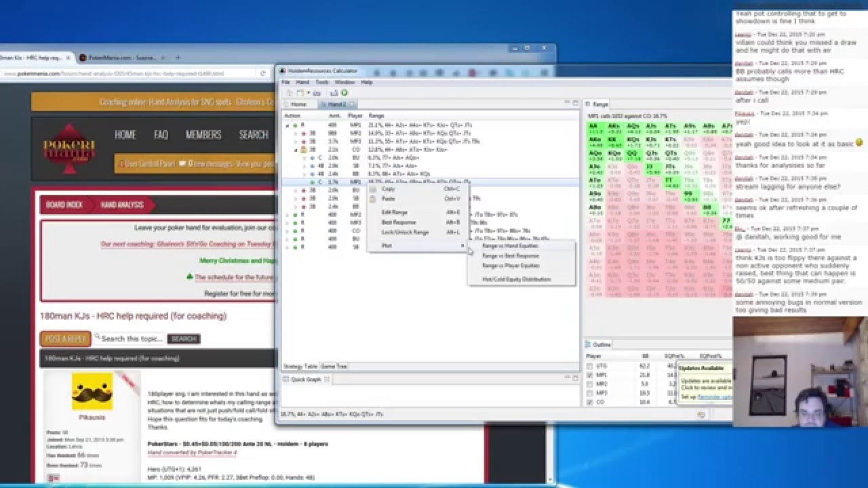Open the Plot submenu arrow
This screenshot has width=868, height=488.
463,245
